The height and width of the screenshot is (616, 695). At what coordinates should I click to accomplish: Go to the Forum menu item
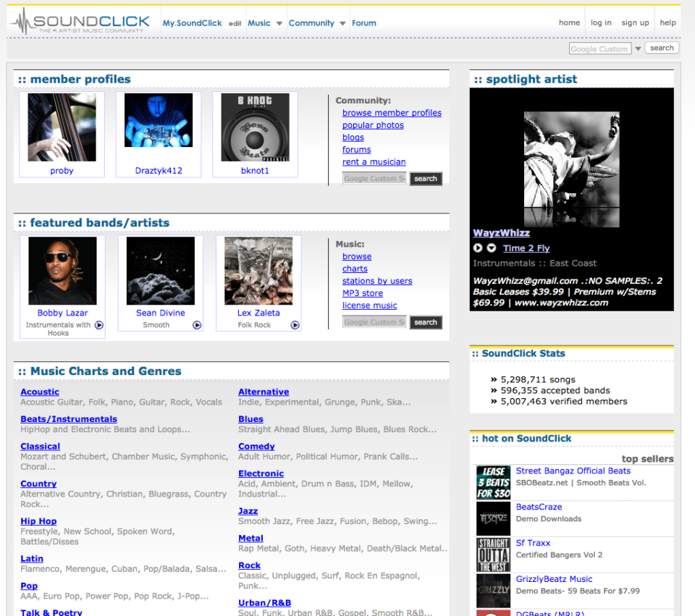363,23
